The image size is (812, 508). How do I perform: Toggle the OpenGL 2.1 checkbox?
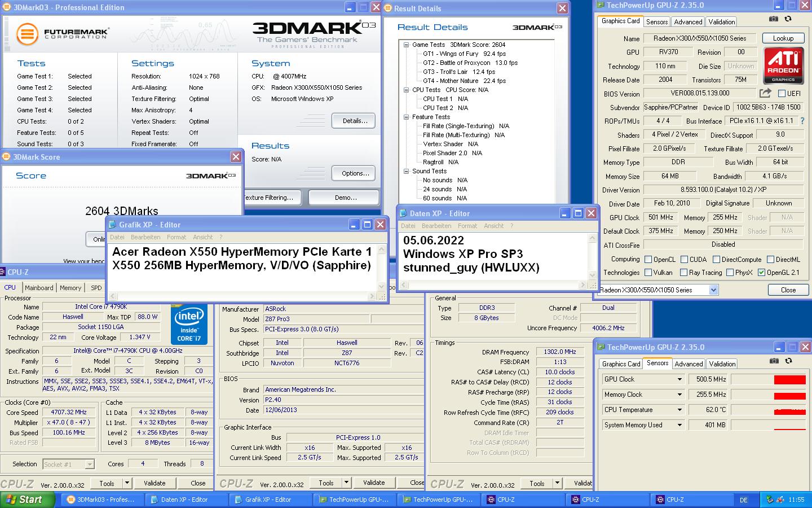(x=762, y=273)
